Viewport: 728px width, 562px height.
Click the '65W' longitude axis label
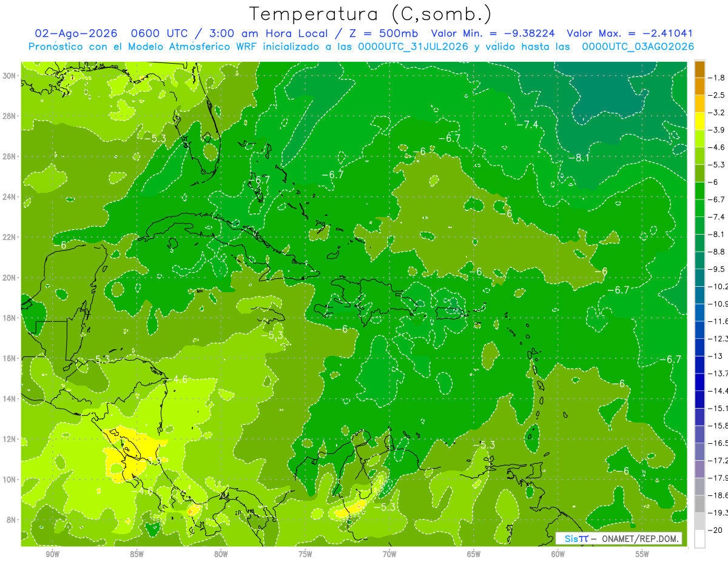pyautogui.click(x=474, y=554)
